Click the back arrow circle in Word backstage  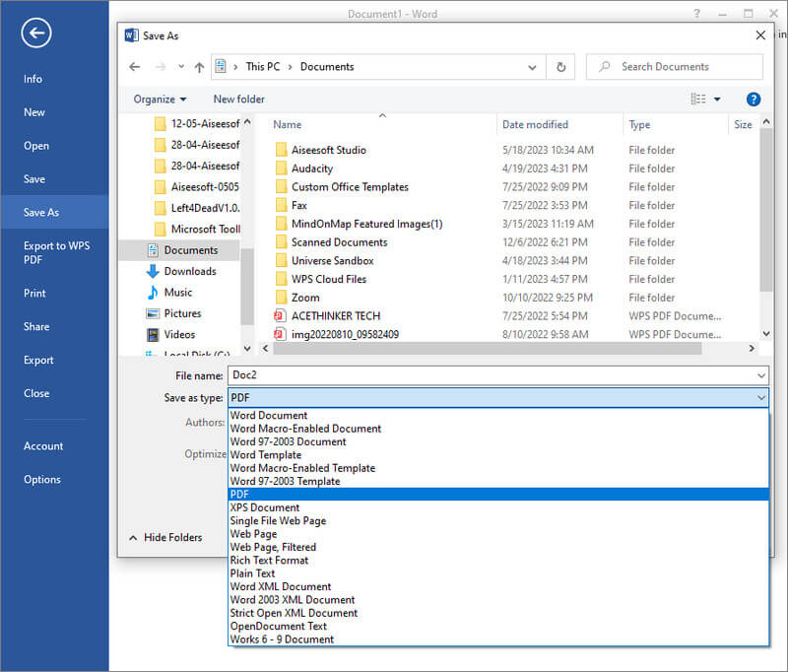[x=36, y=34]
